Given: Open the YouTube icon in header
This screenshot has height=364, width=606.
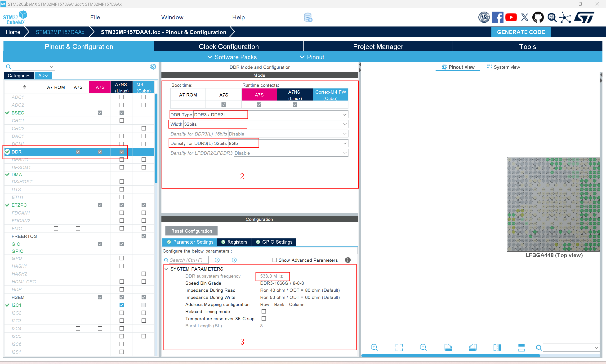Looking at the screenshot, I should [x=511, y=18].
